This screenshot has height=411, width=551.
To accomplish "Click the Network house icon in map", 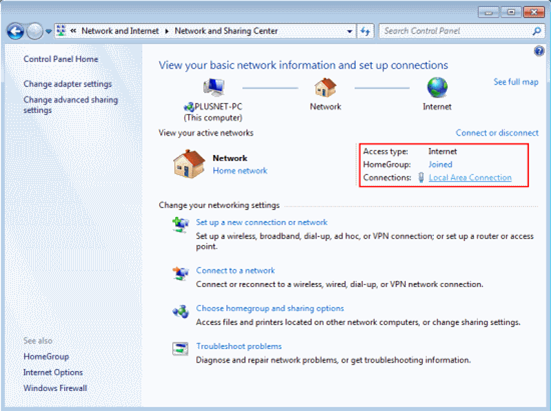I will point(325,87).
